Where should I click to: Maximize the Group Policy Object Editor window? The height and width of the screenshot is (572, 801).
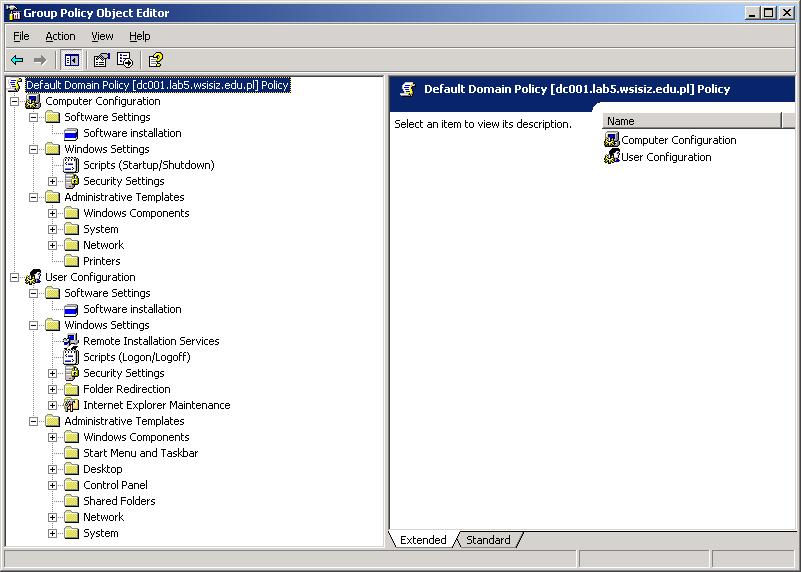(769, 13)
